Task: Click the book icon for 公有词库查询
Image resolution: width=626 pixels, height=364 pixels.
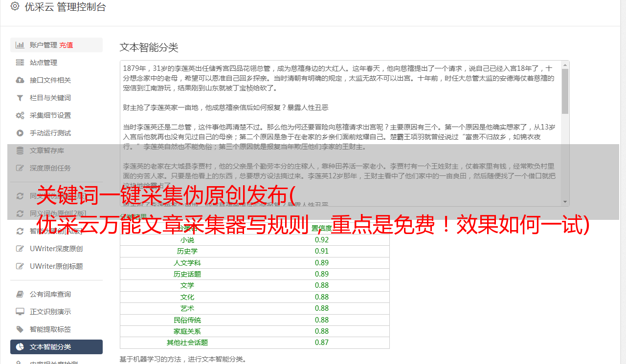Action: click(x=20, y=294)
